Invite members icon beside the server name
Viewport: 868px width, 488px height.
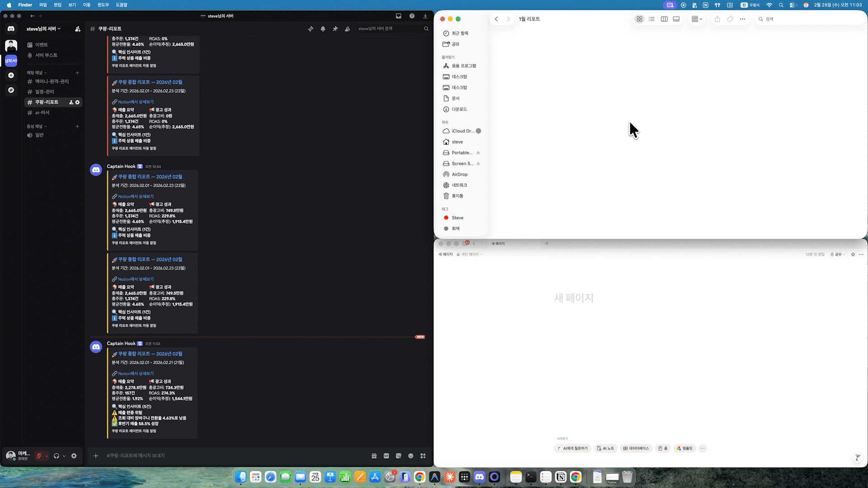[78, 29]
